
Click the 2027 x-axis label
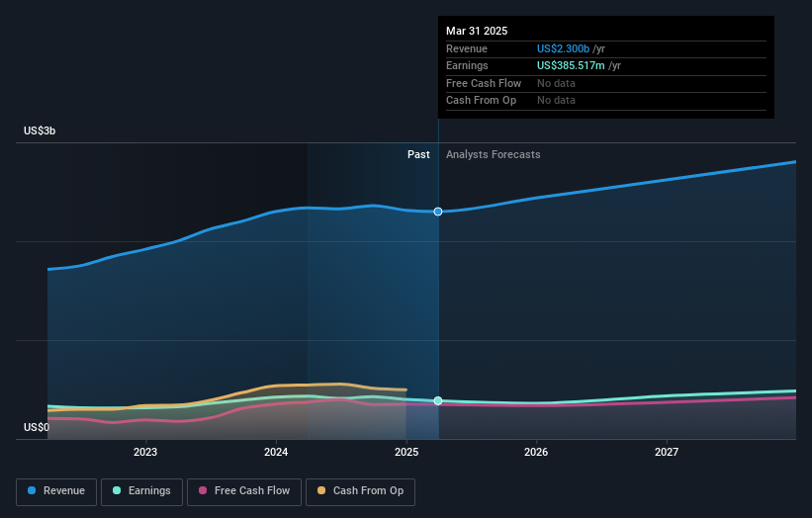tap(667, 453)
